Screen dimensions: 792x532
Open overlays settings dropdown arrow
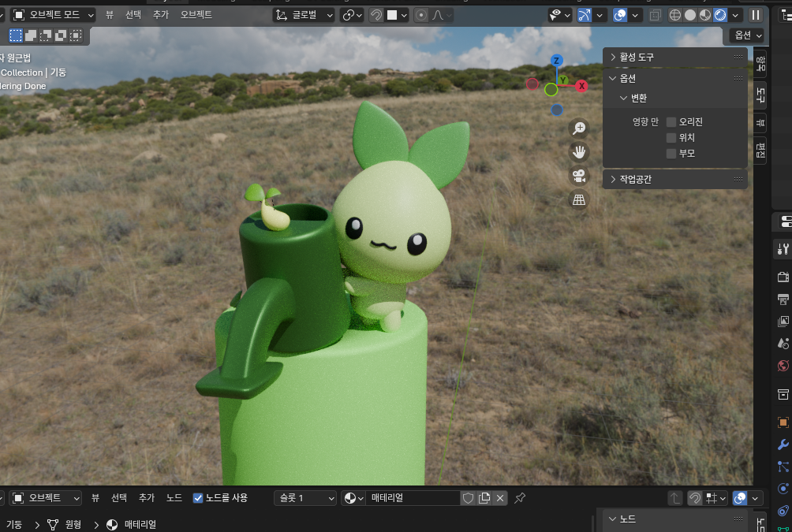[635, 15]
